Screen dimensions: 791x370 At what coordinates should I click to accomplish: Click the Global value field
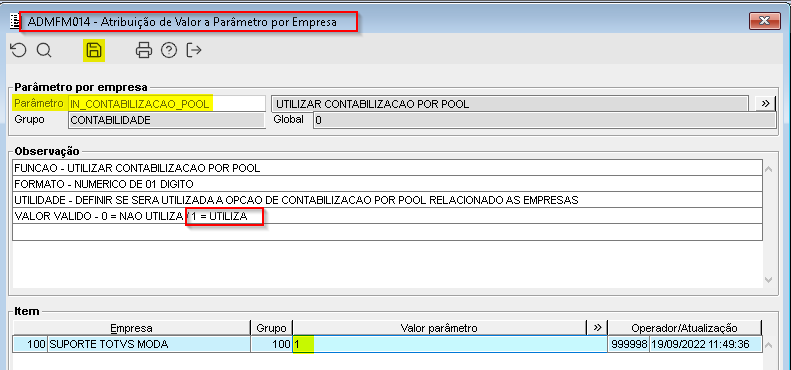[x=544, y=120]
